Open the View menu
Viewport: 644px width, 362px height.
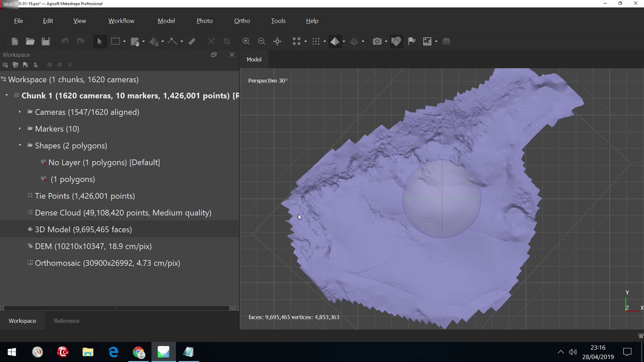[x=79, y=21]
